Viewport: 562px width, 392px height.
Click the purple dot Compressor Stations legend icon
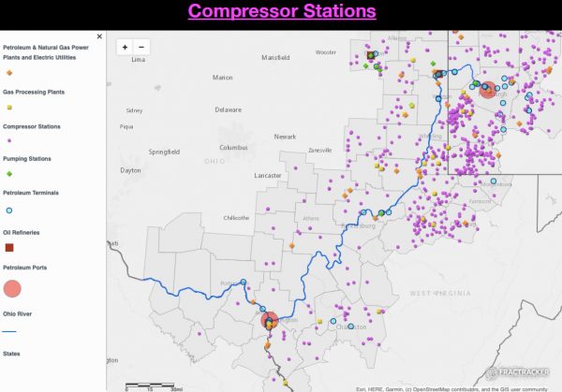coord(9,141)
